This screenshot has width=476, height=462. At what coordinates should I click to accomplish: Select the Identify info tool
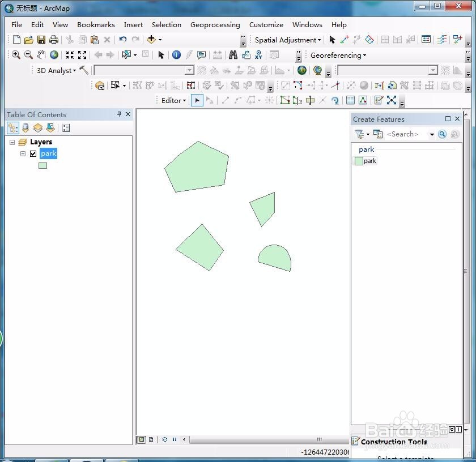point(176,55)
